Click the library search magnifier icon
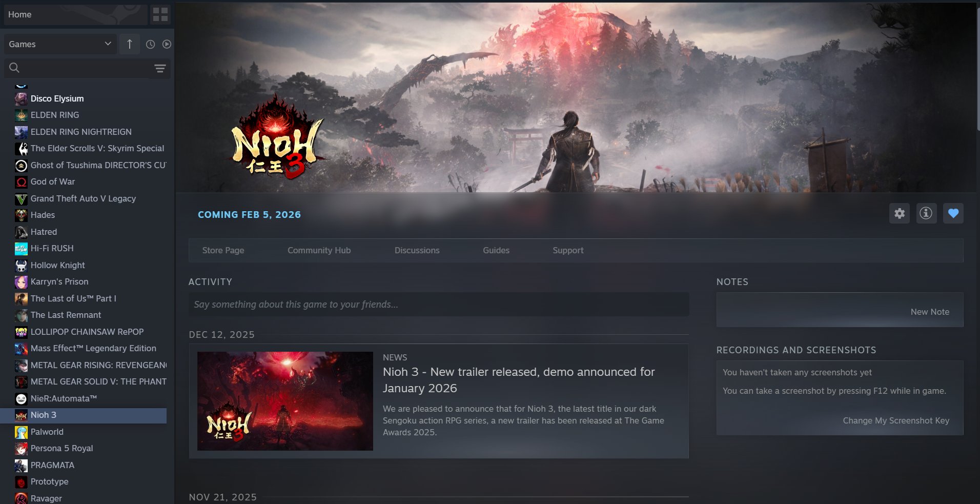 [x=14, y=68]
